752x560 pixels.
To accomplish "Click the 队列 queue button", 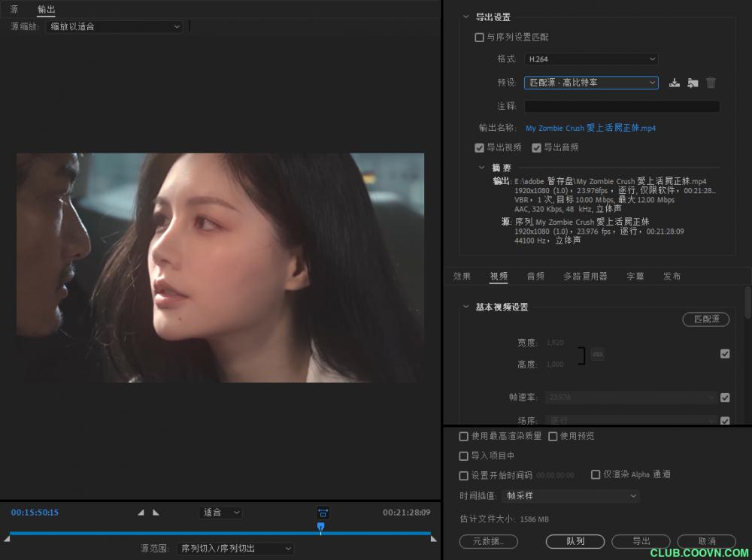I will [x=575, y=541].
